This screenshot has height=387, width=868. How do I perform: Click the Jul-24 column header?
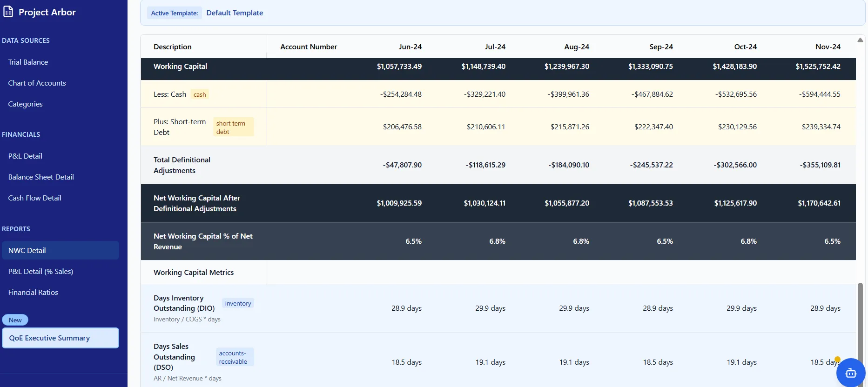point(495,47)
